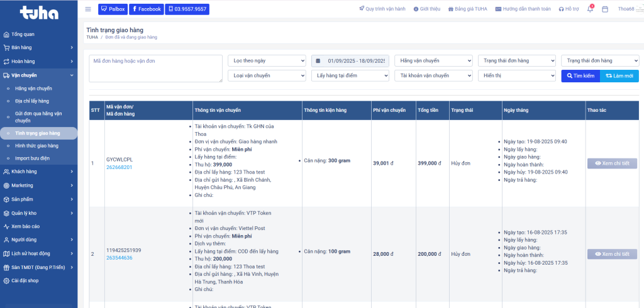The height and width of the screenshot is (308, 644).
Task: Open Loại vận chuyển dropdown
Action: [267, 75]
